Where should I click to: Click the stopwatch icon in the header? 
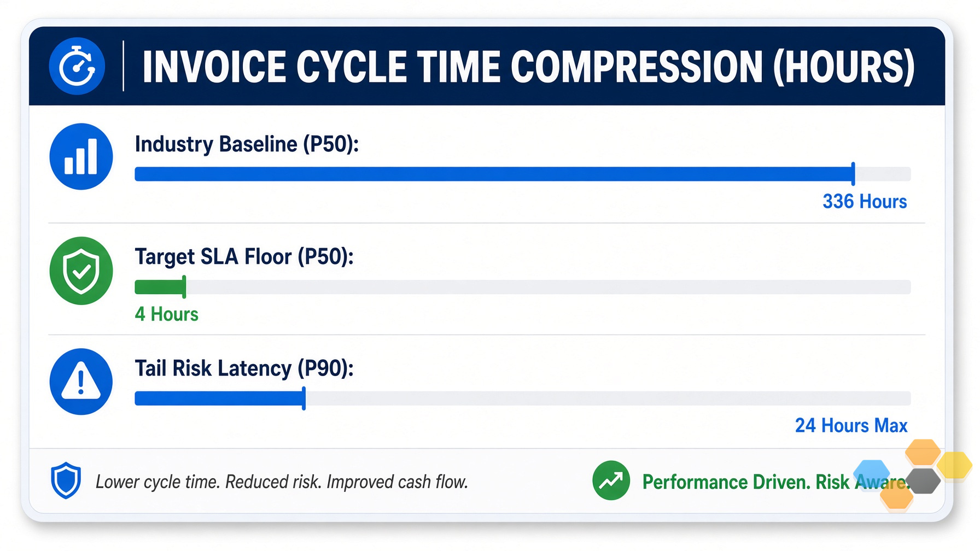77,66
